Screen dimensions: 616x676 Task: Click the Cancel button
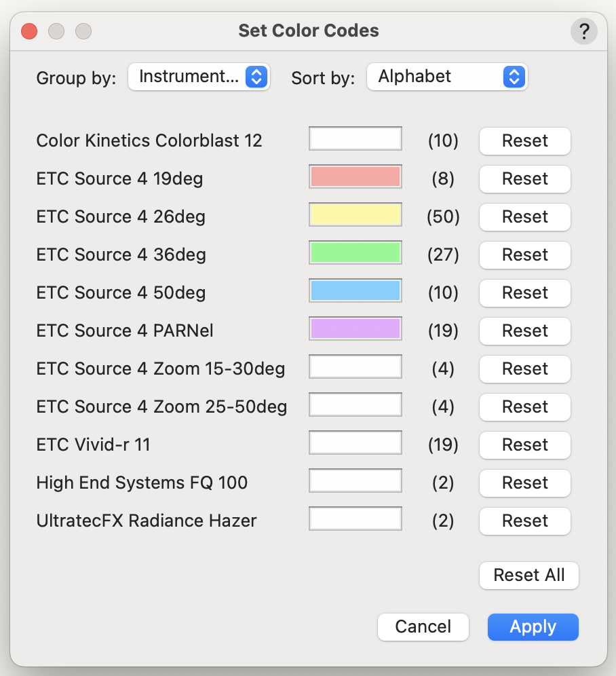pos(423,626)
